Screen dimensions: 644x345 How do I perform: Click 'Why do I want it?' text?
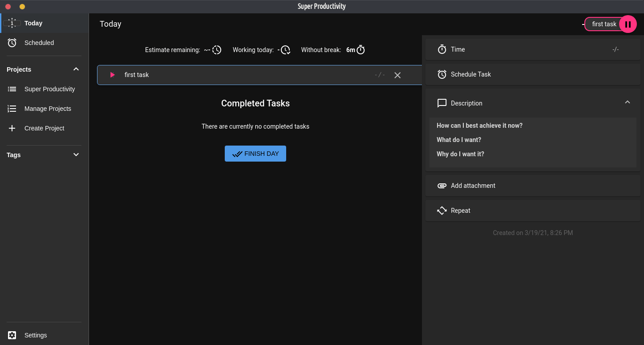point(460,154)
